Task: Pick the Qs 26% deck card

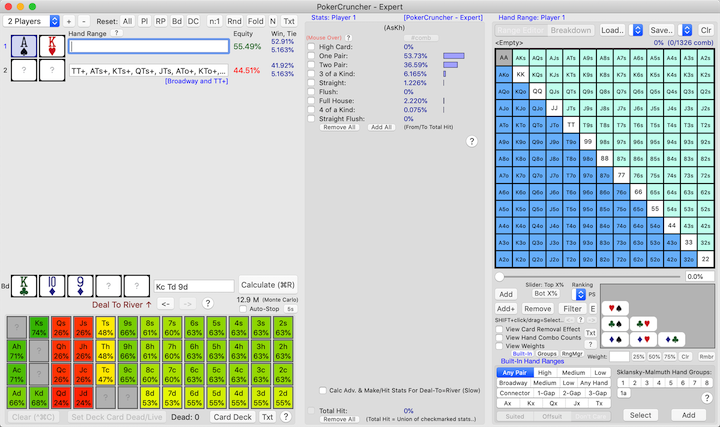Action: pos(61,327)
